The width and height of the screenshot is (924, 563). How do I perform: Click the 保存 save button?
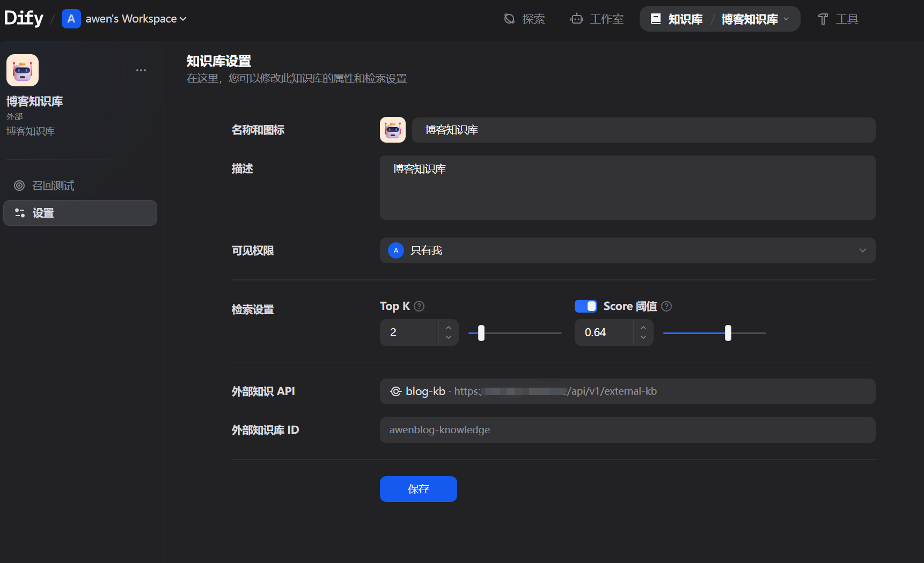tap(418, 488)
